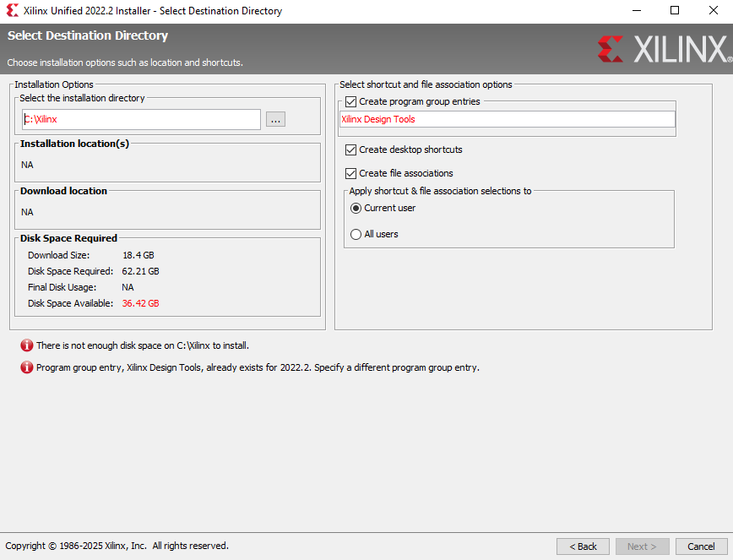Viewport: 733px width, 560px height.
Task: Click the Installation location(s) heading
Action: (x=75, y=144)
